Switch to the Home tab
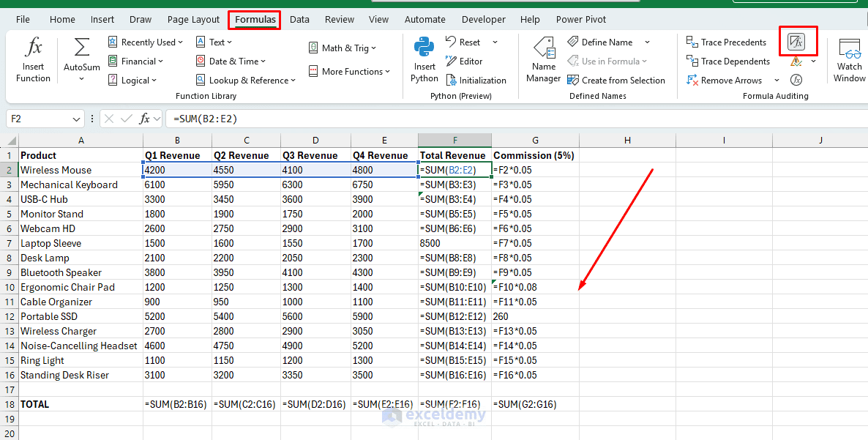Viewport: 868px width, 440px height. point(62,19)
